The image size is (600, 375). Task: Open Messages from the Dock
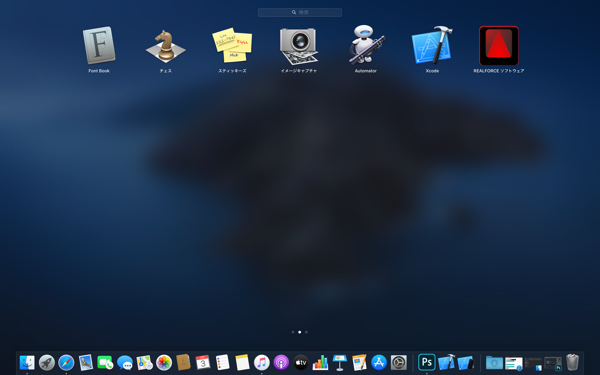[x=125, y=362]
